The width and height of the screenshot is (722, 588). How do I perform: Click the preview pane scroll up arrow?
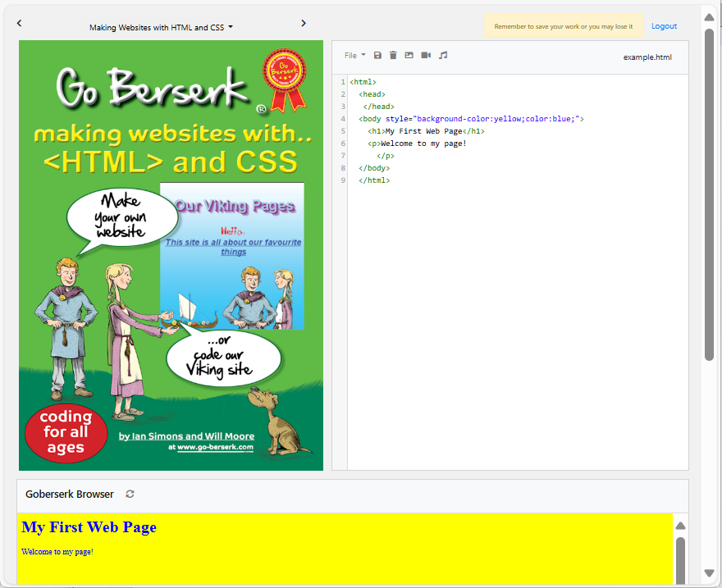(680, 526)
